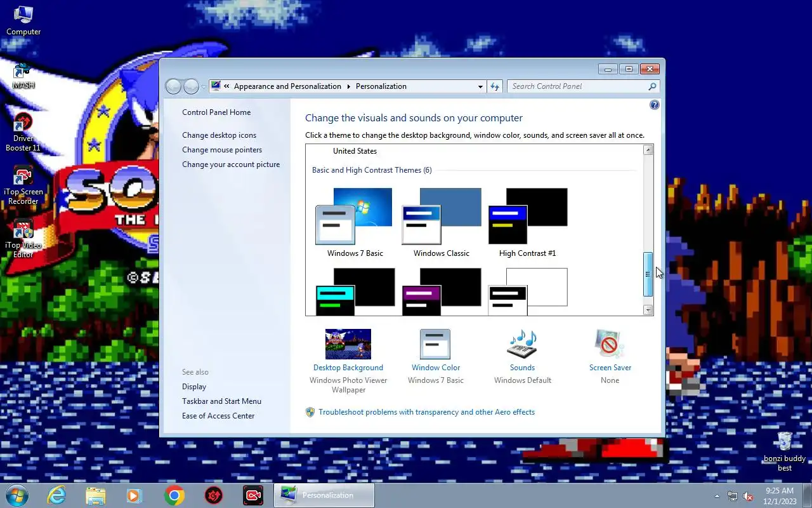Viewport: 812px width, 508px height.
Task: Launch Driver Booster 11 desktop shortcut
Action: (x=23, y=131)
